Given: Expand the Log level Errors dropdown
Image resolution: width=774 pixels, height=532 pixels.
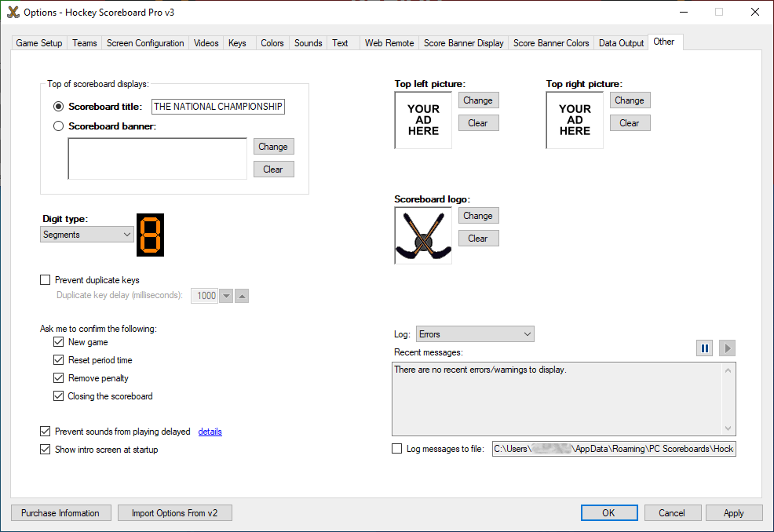Looking at the screenshot, I should (475, 334).
